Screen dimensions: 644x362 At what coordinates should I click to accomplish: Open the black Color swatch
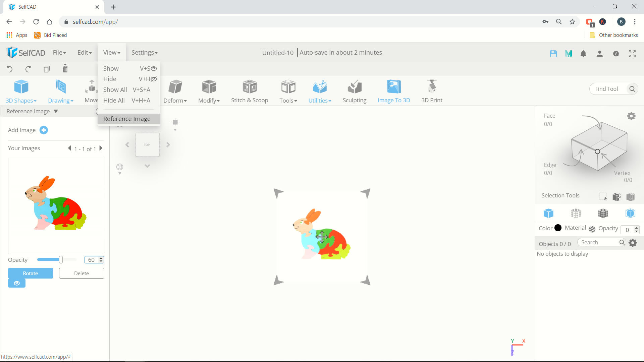[558, 228]
